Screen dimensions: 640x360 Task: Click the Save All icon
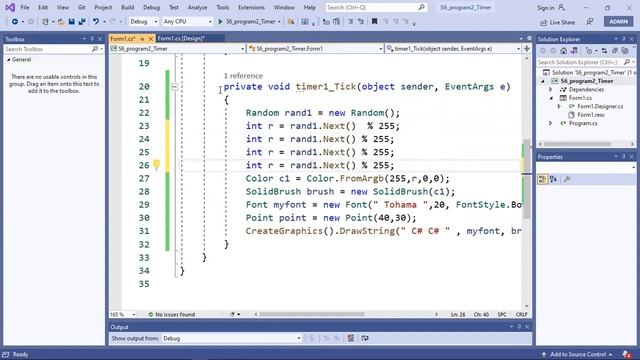pyautogui.click(x=82, y=22)
